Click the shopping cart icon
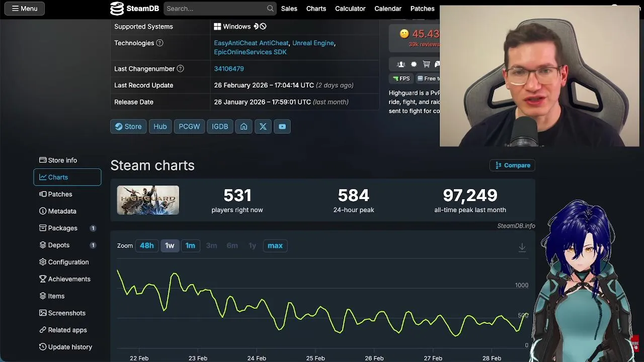Screen dimensions: 644x362 427,64
